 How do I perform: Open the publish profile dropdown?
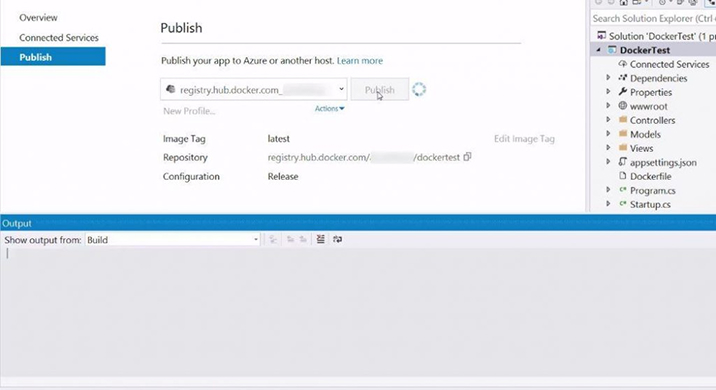point(341,89)
